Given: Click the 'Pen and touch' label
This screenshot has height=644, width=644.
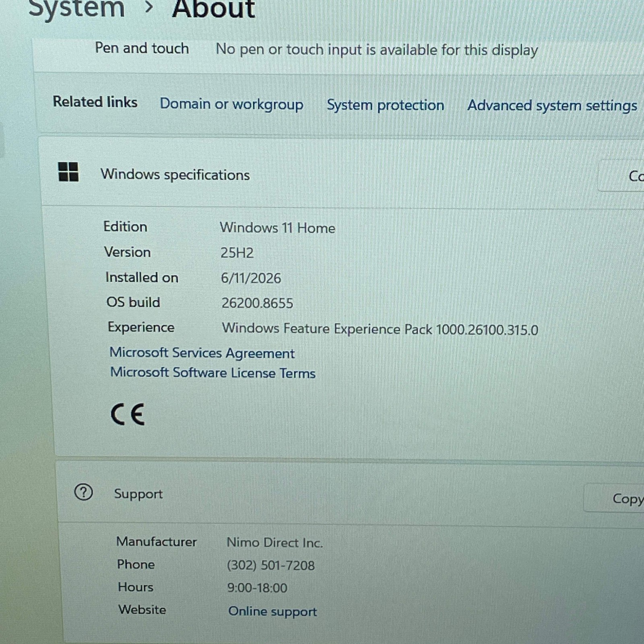Looking at the screenshot, I should (x=142, y=48).
